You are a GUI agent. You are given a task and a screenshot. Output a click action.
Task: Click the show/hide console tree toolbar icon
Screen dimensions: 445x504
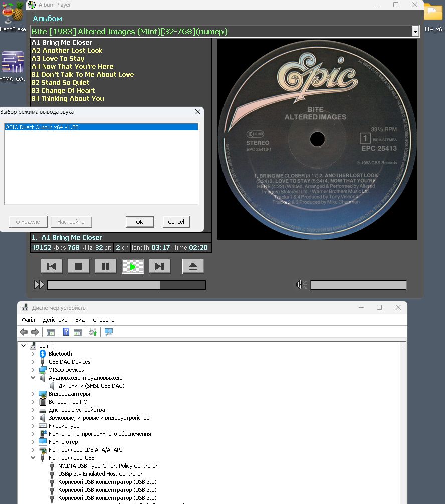(x=51, y=332)
